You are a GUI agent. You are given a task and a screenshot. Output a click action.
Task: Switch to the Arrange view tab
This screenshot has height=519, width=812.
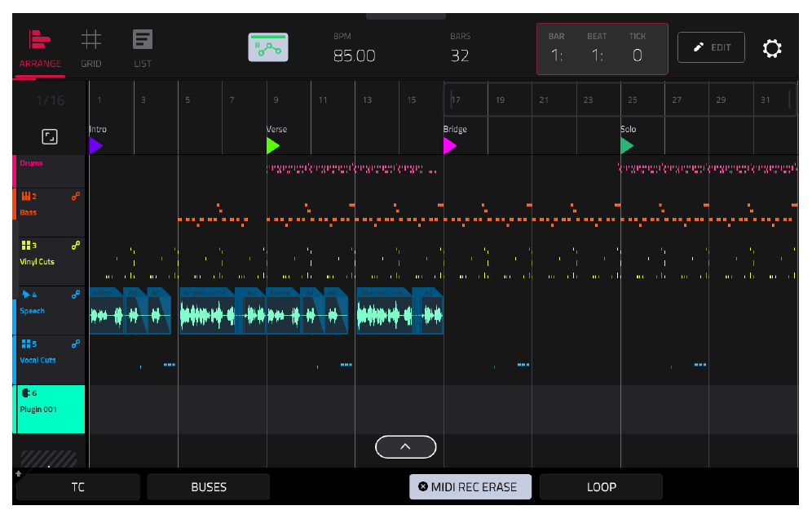coord(40,50)
